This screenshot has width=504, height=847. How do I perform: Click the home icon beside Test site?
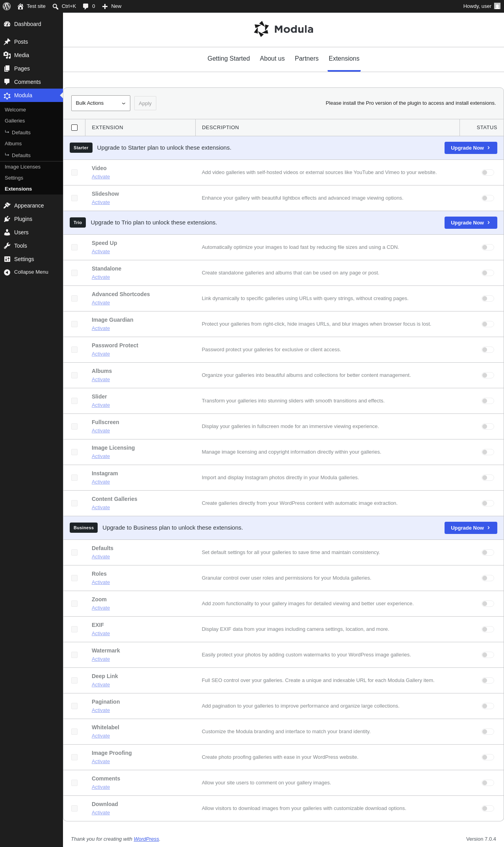20,6
